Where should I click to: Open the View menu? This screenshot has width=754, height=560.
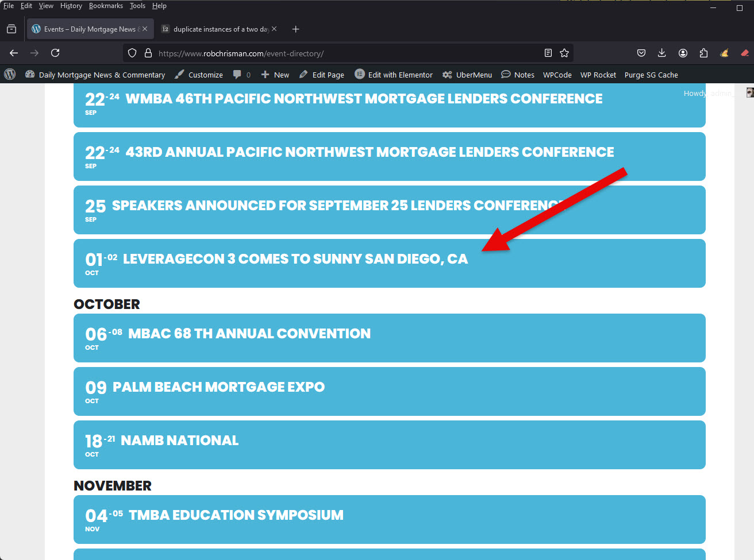tap(46, 6)
